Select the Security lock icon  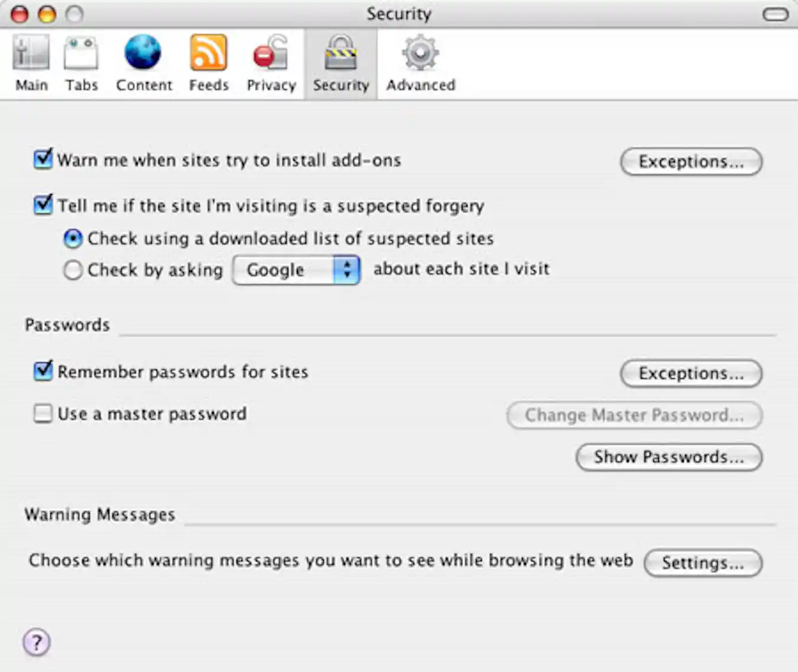point(340,53)
